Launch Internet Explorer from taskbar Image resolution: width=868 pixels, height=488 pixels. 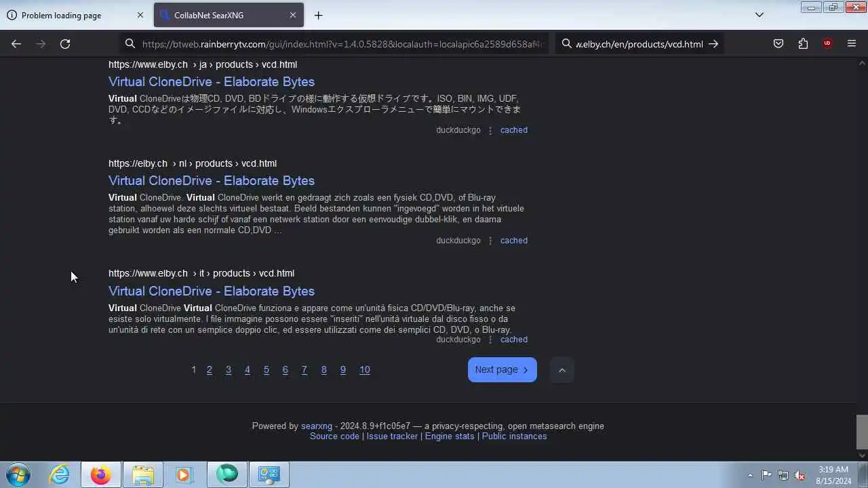point(60,474)
